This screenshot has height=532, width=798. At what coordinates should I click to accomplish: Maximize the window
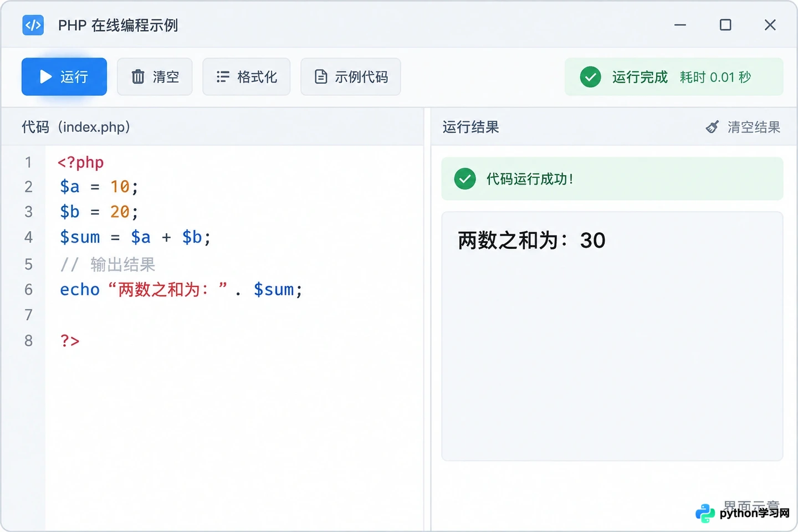click(725, 25)
